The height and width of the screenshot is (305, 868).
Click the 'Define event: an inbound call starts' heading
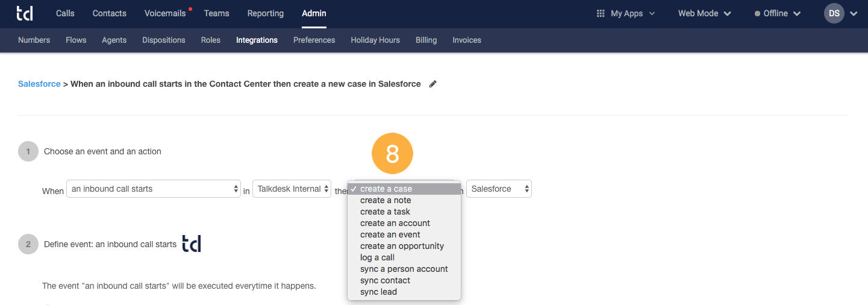click(x=110, y=244)
